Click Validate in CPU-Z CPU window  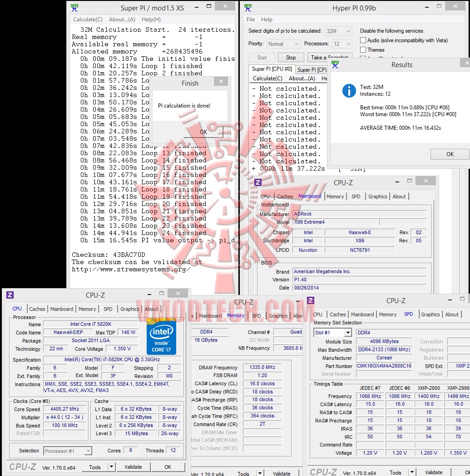133,467
